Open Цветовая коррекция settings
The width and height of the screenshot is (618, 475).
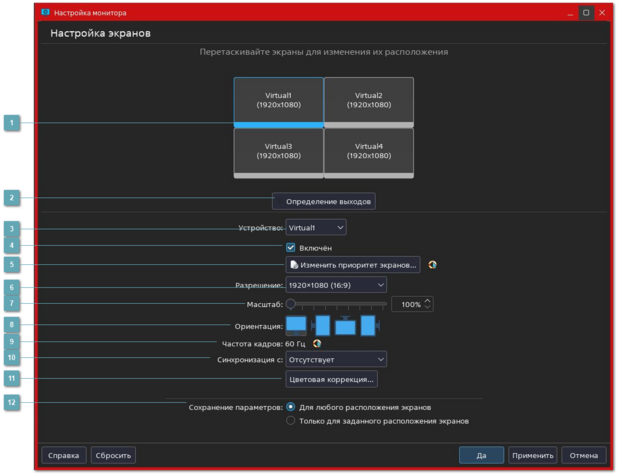332,380
